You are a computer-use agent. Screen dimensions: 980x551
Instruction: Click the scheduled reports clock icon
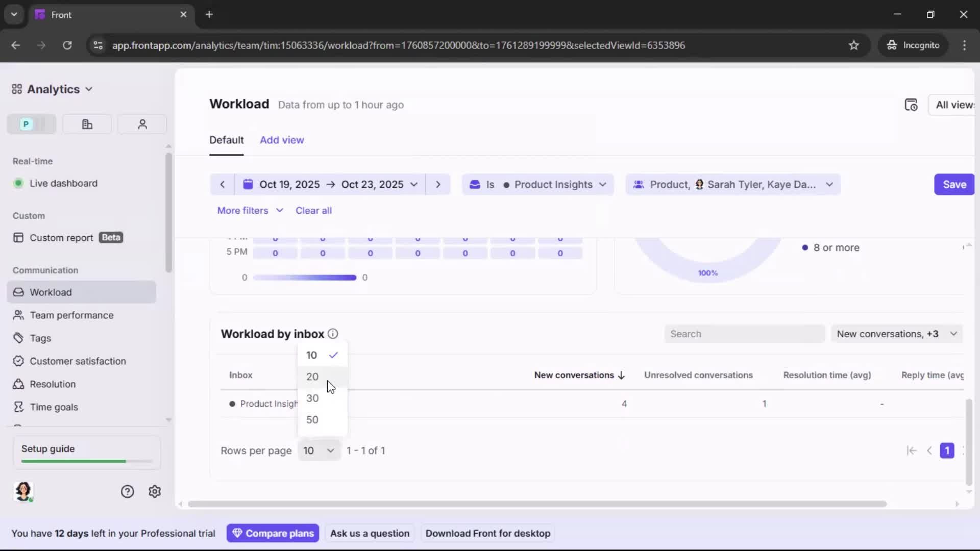tap(912, 105)
